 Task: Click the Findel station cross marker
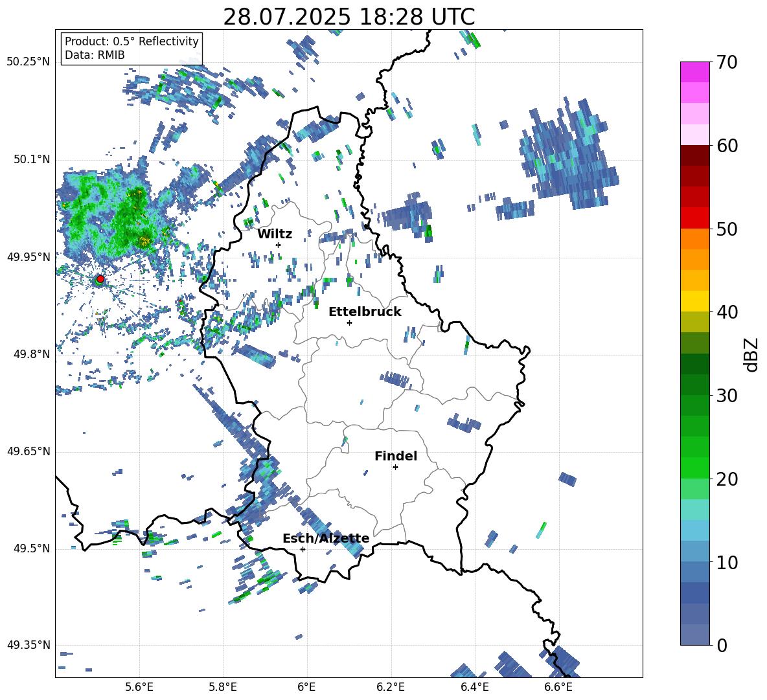pyautogui.click(x=395, y=468)
